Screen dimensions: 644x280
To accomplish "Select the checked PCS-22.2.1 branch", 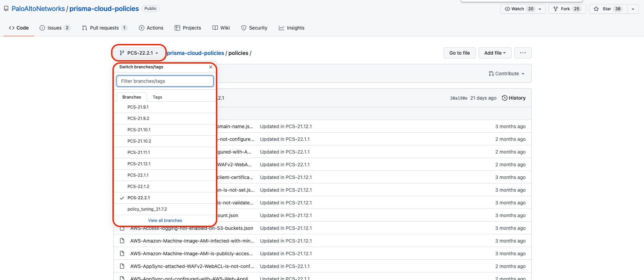I will coord(139,198).
